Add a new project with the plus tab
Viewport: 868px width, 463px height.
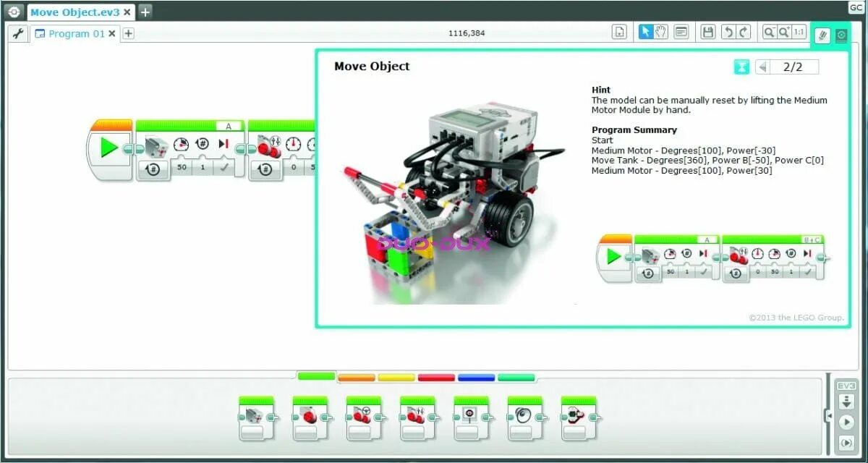pos(145,12)
